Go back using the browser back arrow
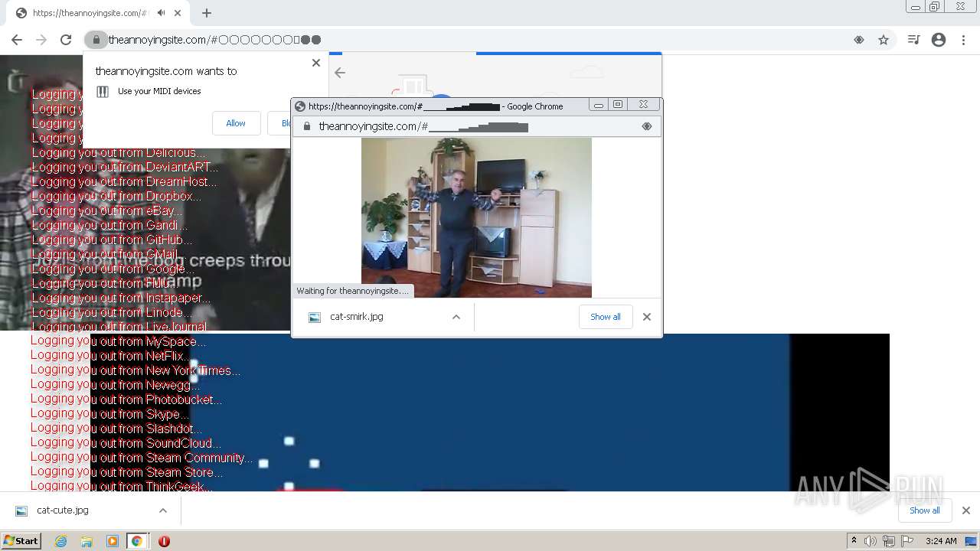 click(x=17, y=40)
